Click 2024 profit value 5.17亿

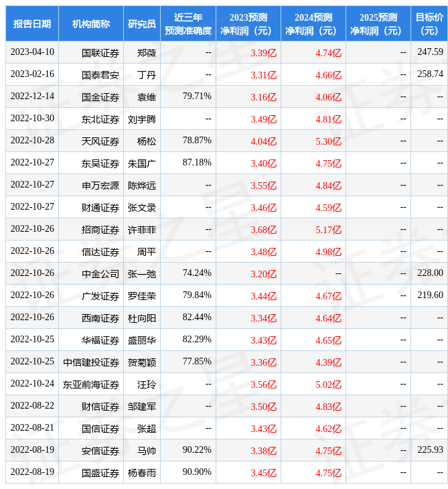[329, 230]
